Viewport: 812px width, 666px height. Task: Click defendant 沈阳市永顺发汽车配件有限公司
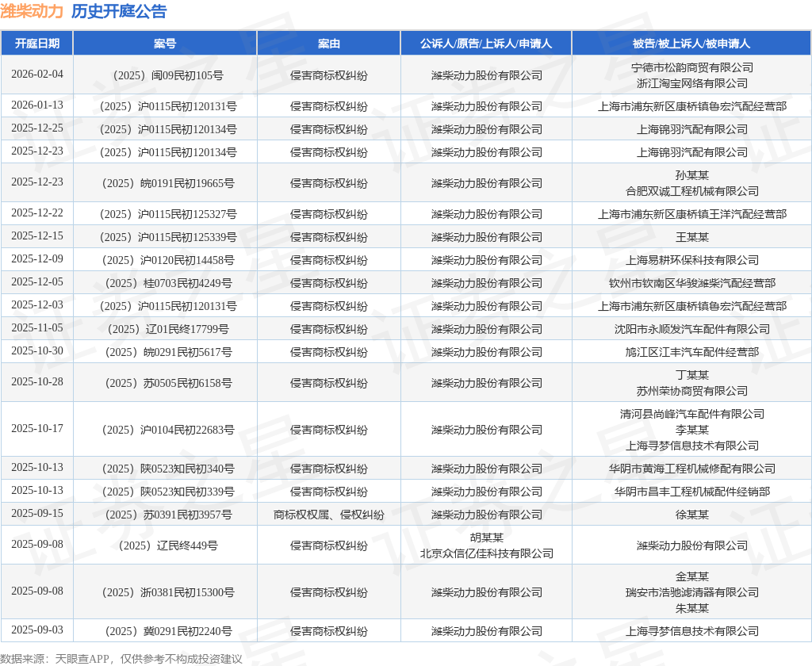coord(691,329)
